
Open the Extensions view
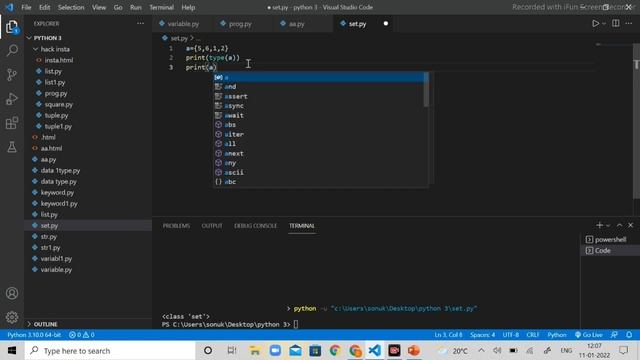(x=12, y=123)
